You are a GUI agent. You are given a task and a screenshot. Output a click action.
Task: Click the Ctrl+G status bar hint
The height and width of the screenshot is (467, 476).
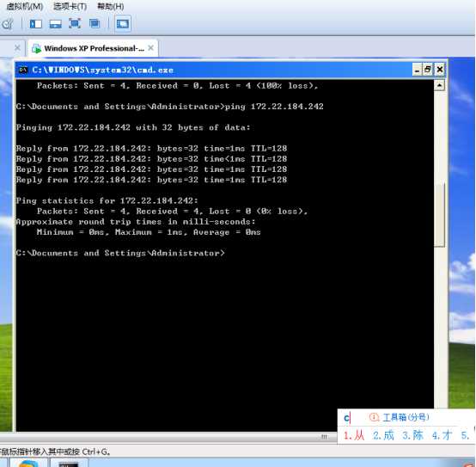coord(55,452)
